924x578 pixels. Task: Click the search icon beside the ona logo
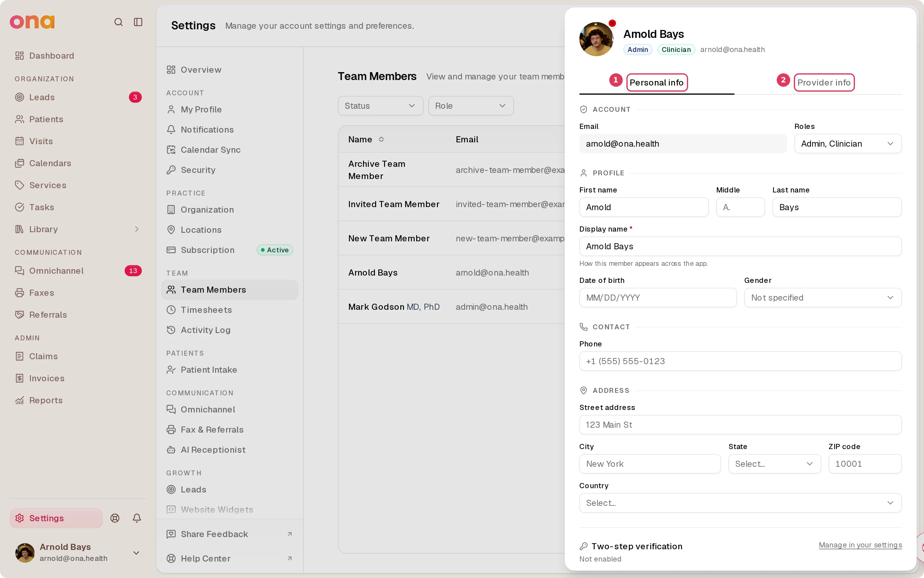(x=119, y=22)
